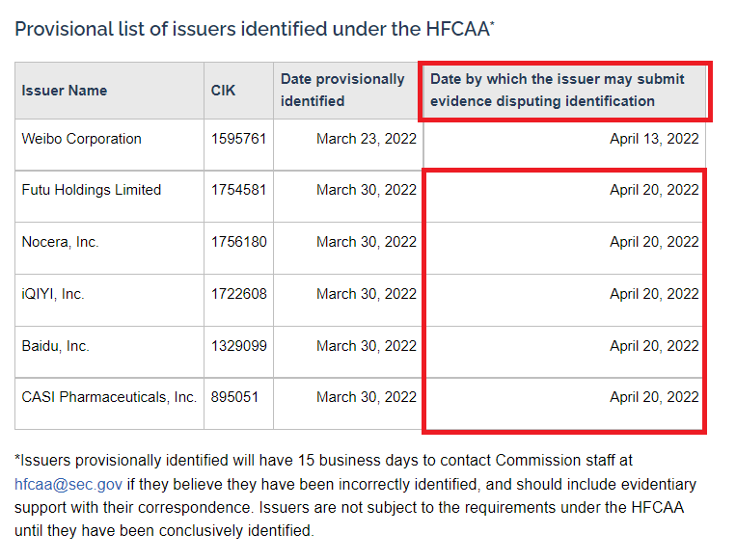Click the provisional list HFCAA heading
Viewport: 736px width, 560px height.
click(x=255, y=29)
